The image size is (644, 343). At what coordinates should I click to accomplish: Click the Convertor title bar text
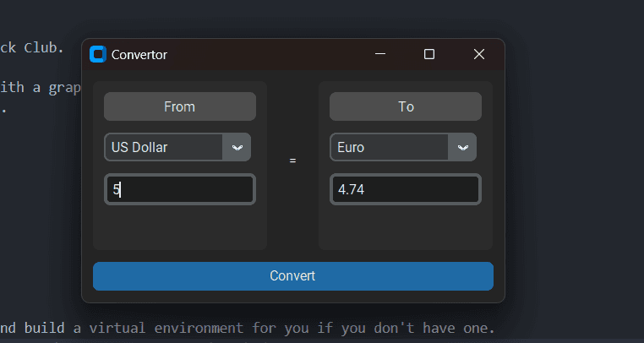click(139, 55)
